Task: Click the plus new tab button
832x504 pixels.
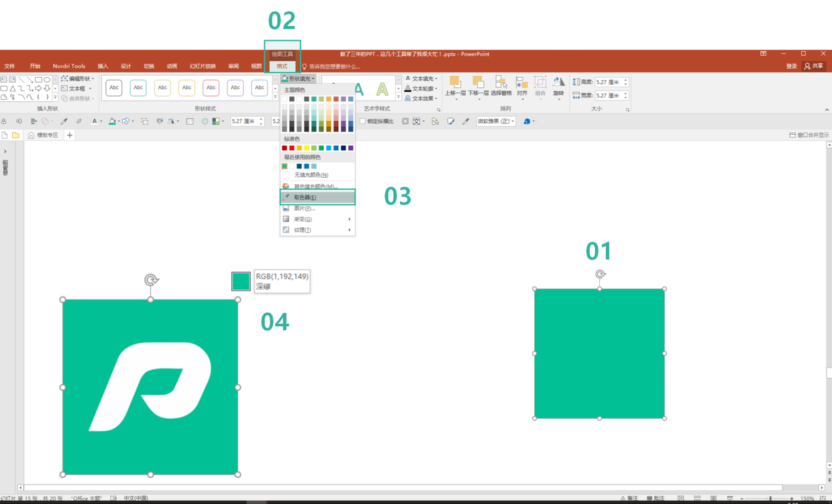Action: [x=69, y=135]
